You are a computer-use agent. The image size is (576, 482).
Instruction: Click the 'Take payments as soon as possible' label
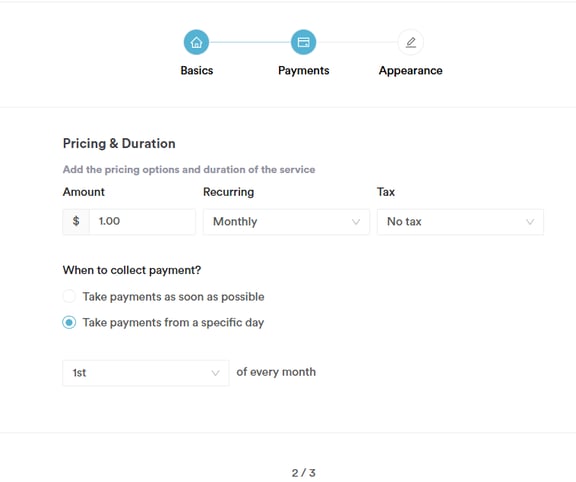click(x=173, y=296)
